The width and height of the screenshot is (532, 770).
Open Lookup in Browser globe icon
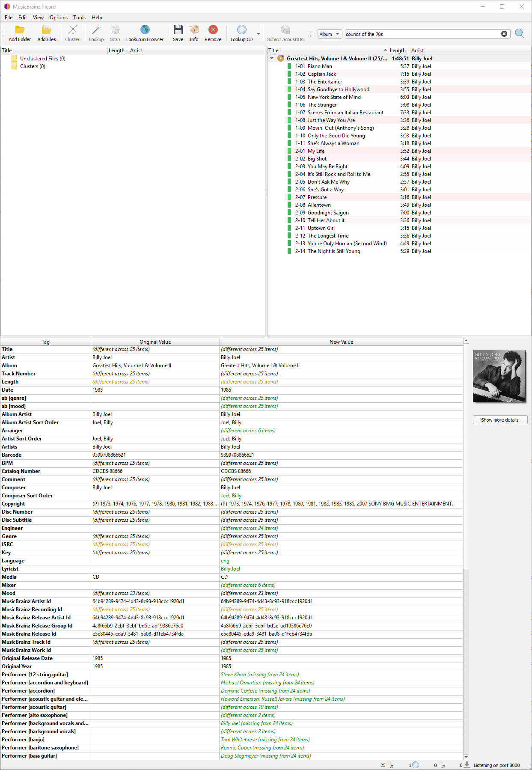(x=145, y=30)
